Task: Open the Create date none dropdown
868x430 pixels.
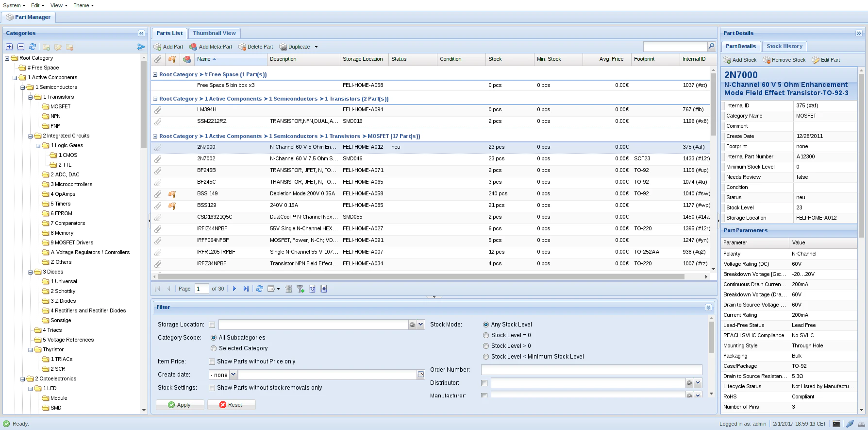Action: (x=233, y=375)
